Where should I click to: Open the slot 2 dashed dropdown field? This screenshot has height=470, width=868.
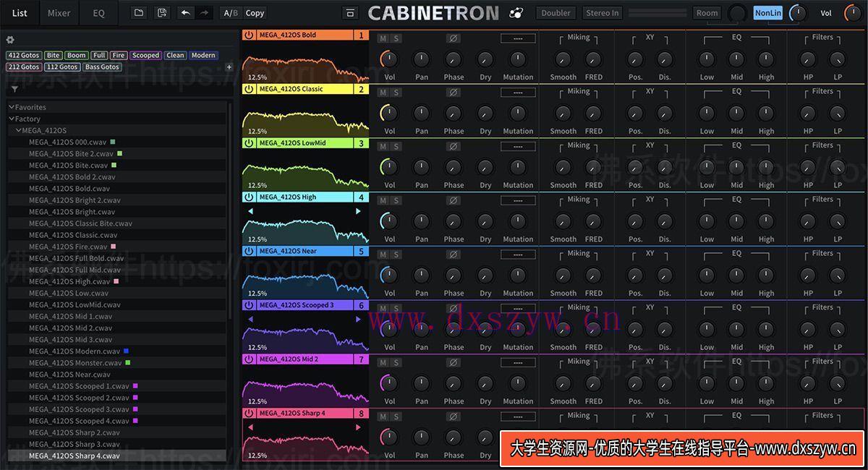coord(518,93)
